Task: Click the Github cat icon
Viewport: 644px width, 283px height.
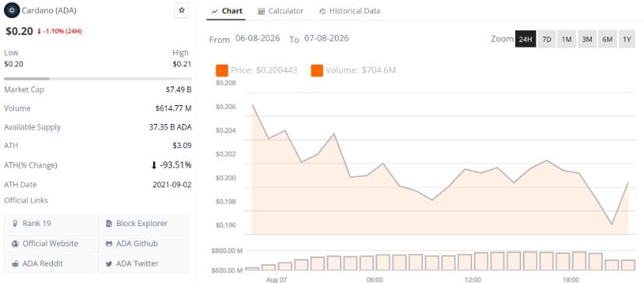Action: [109, 243]
